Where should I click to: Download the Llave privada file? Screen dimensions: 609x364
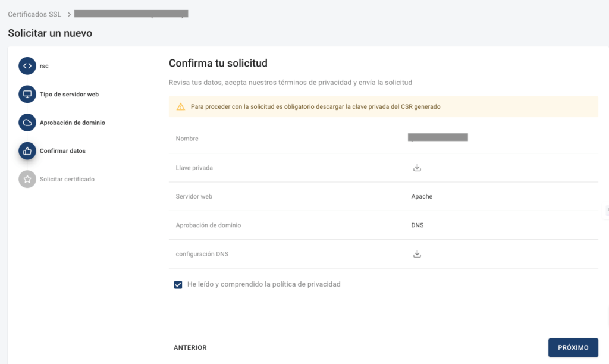pos(417,168)
